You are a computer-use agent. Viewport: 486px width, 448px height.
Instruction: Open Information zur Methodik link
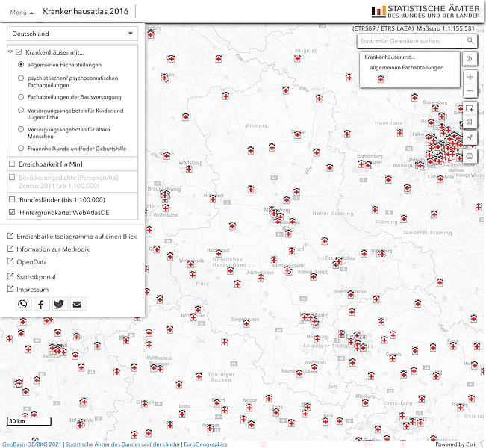coord(53,249)
